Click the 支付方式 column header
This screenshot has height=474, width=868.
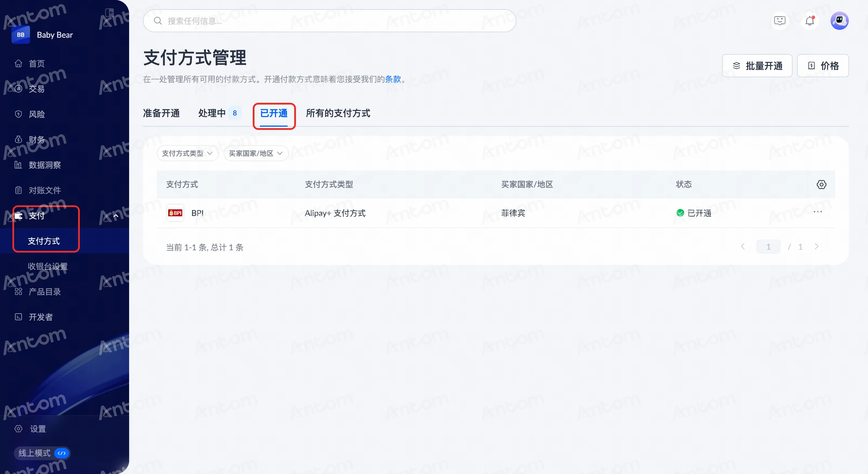tap(182, 185)
